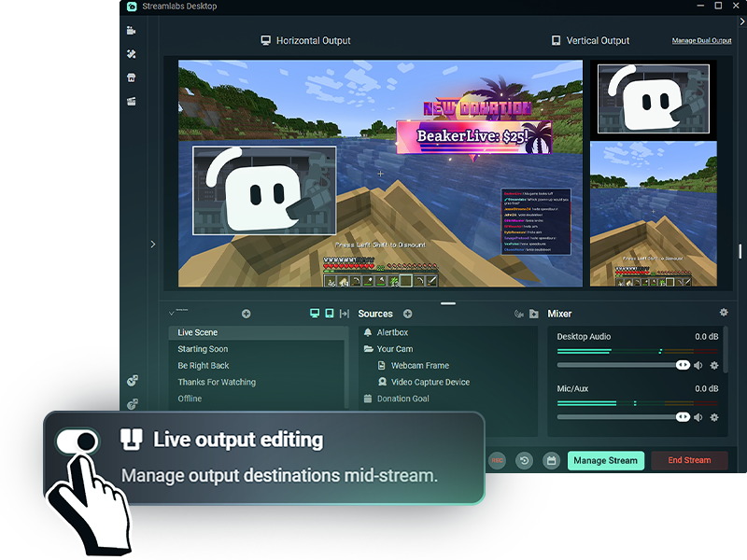Expand the right panel chevron near title bar
Screen dimensions: 747x560
tap(741, 21)
